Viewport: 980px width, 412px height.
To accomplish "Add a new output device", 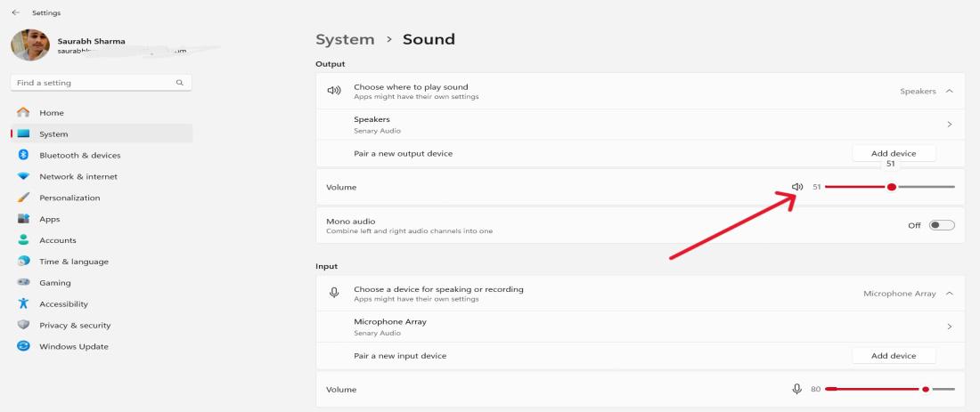I will pyautogui.click(x=894, y=153).
